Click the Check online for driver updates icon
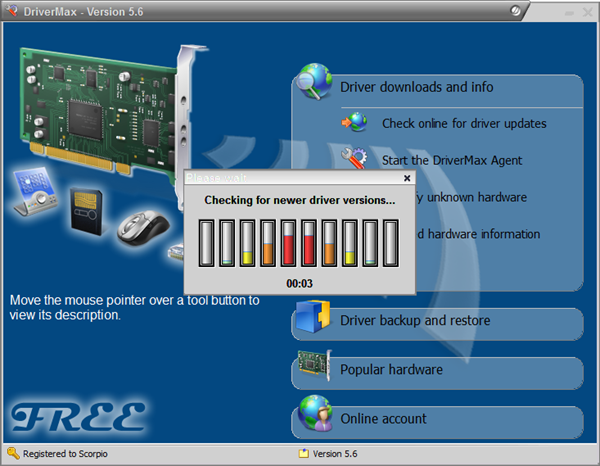Viewport: 600px width, 466px height. (x=355, y=124)
